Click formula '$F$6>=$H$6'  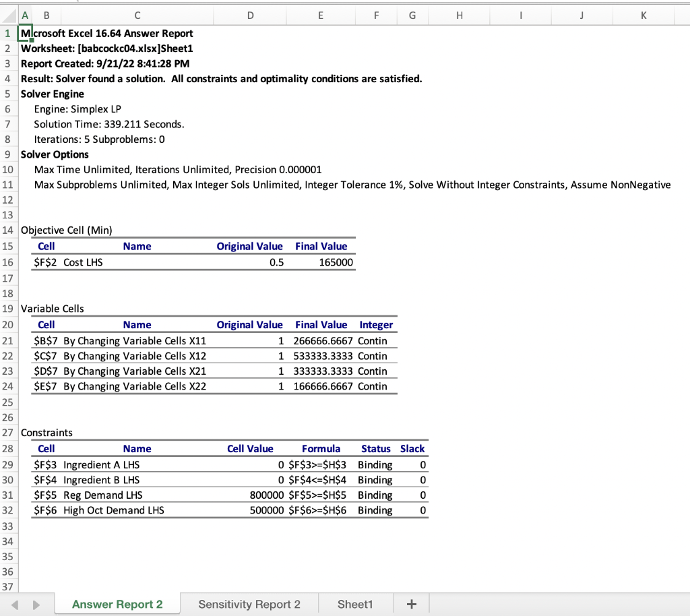point(317,510)
